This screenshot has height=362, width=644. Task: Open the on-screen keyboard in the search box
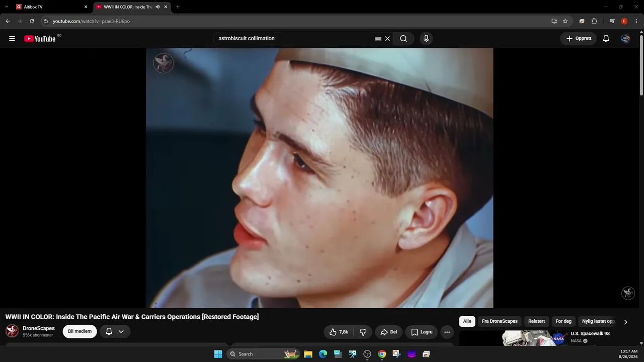point(378,39)
